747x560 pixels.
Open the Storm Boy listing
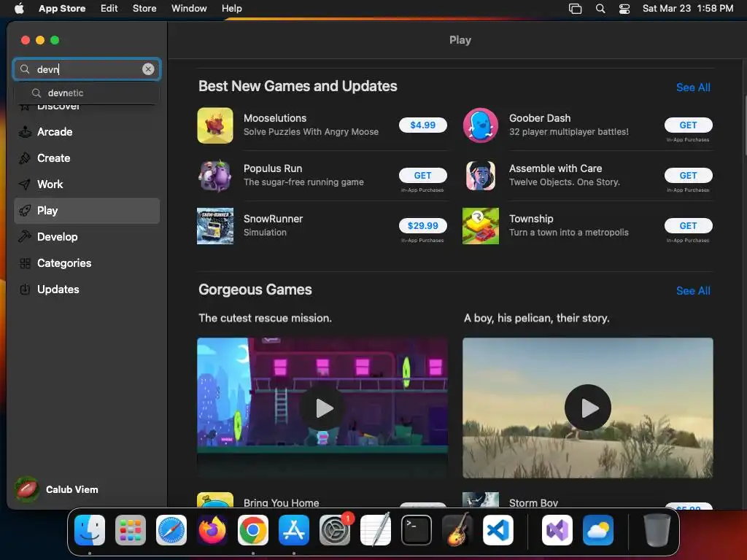533,502
